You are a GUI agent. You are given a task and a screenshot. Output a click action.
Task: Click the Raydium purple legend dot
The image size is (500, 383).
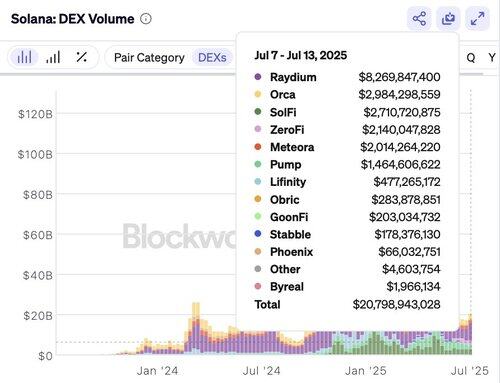point(258,77)
